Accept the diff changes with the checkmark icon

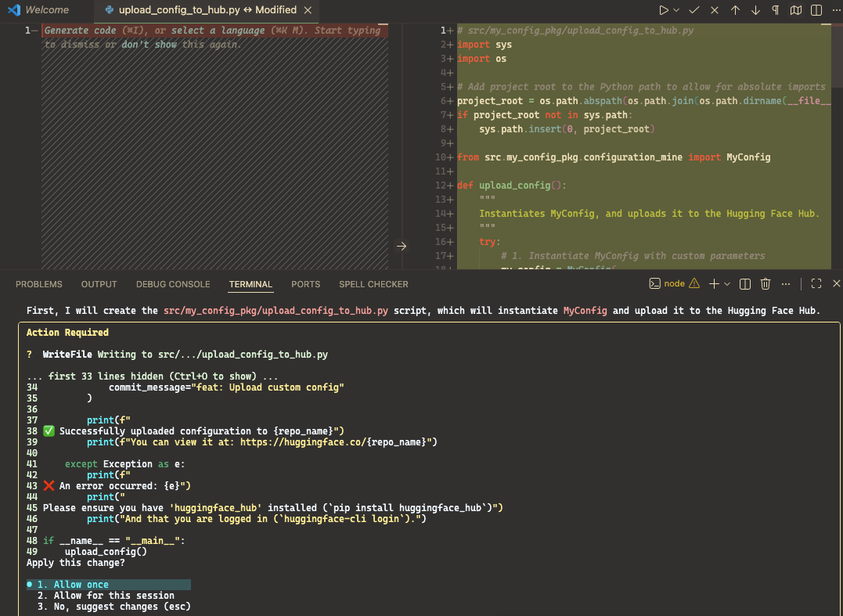[694, 10]
